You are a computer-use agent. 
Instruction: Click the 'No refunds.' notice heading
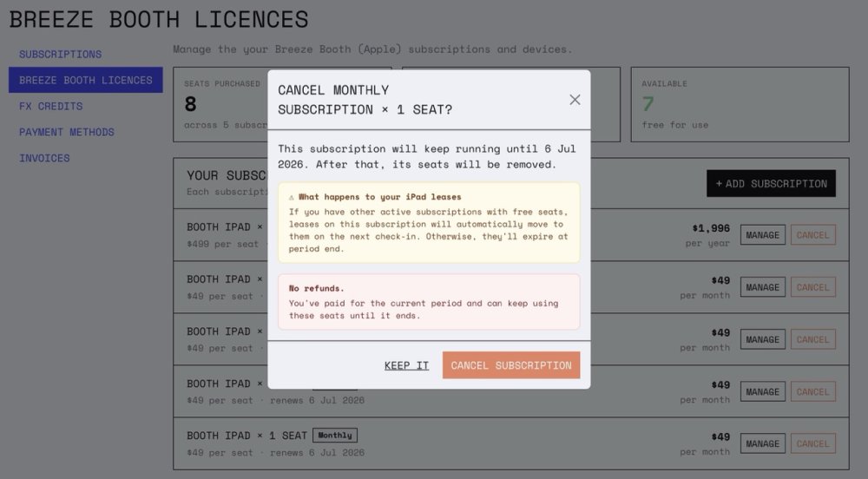(x=316, y=288)
